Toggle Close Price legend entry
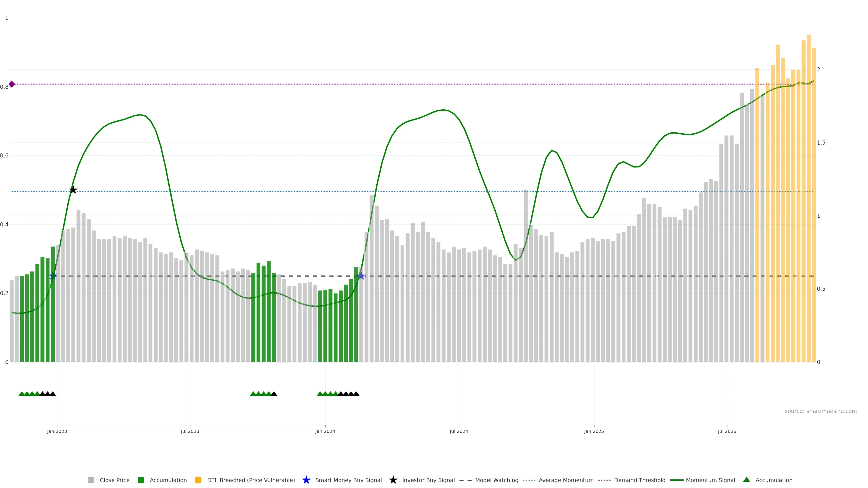868x488 pixels. pos(115,480)
